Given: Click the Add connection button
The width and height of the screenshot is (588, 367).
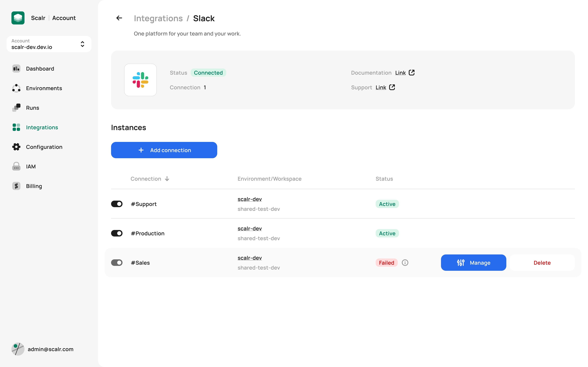Looking at the screenshot, I should click(x=164, y=150).
